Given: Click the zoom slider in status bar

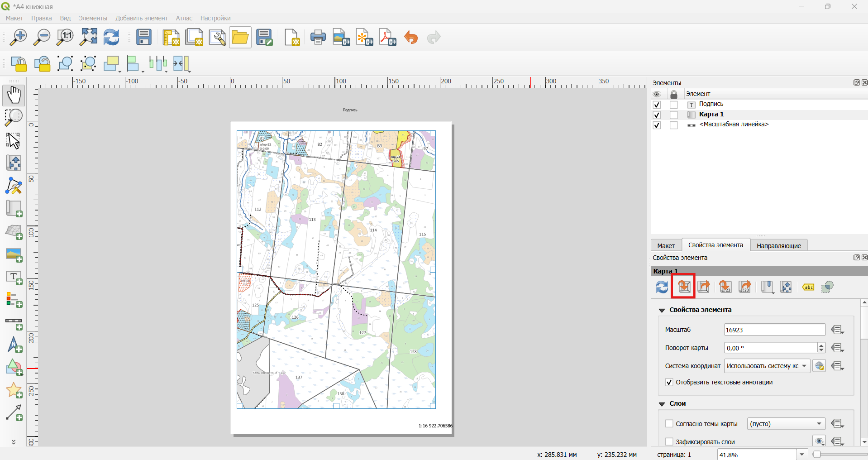Looking at the screenshot, I should (839, 455).
